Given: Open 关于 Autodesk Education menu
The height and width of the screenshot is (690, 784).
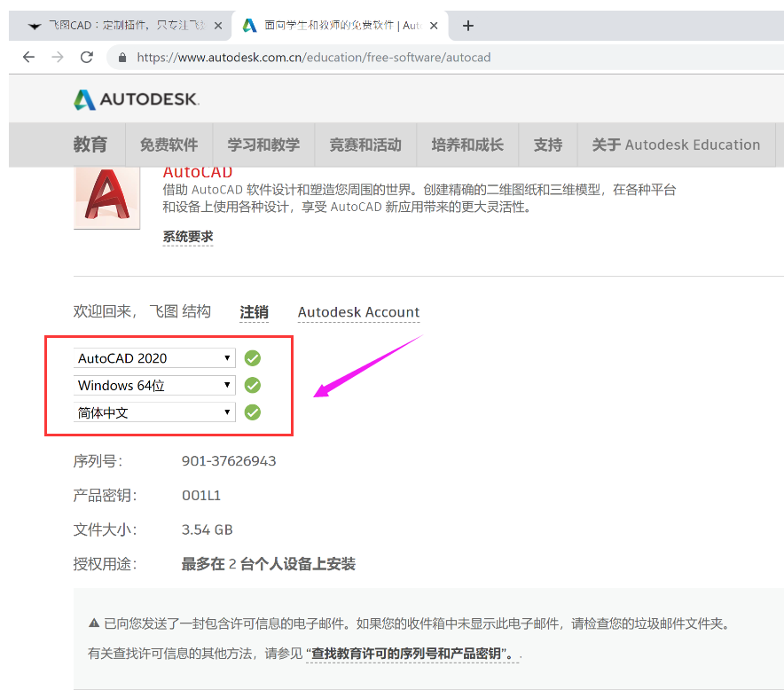Looking at the screenshot, I should (676, 145).
